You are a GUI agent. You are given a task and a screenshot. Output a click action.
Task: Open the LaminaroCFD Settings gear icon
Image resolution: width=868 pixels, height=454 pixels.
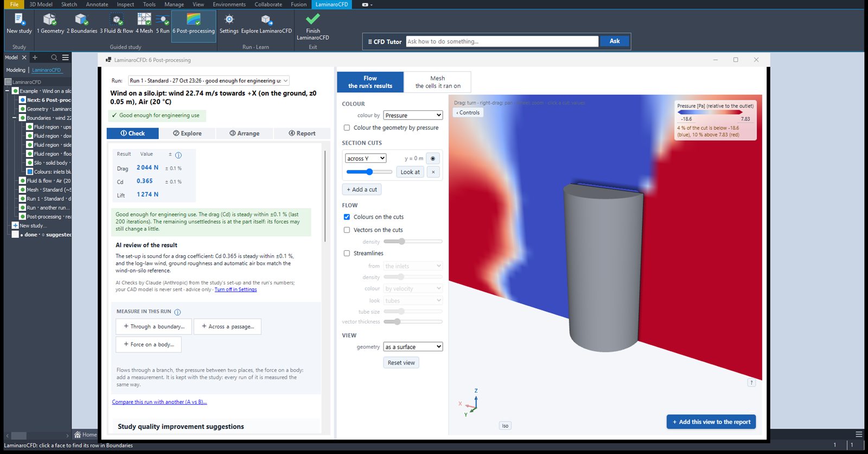point(229,20)
